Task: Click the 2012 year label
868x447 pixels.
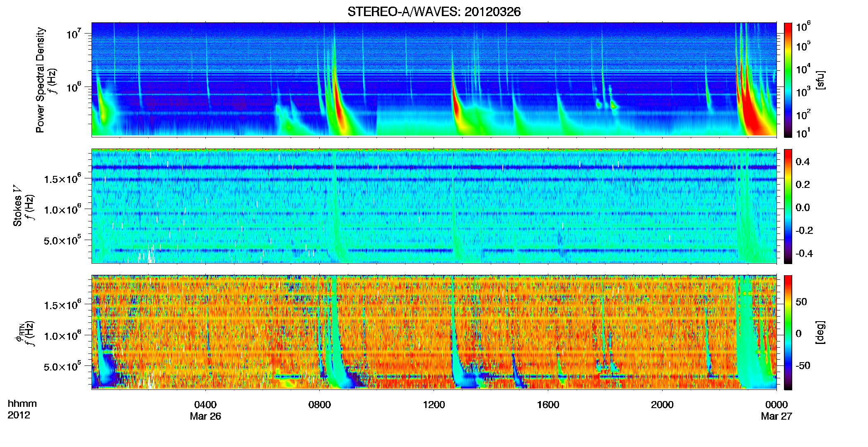Action: tap(19, 415)
